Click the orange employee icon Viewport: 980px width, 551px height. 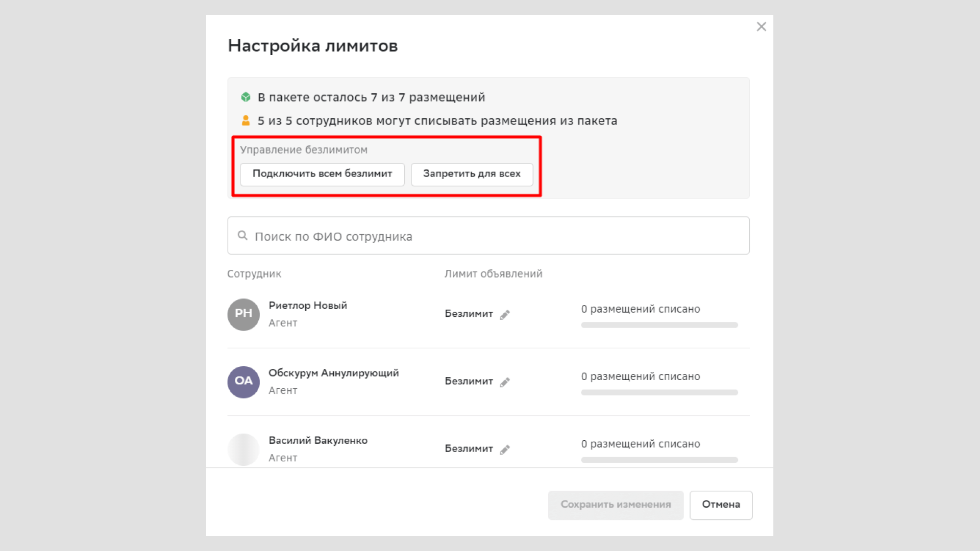coord(246,120)
